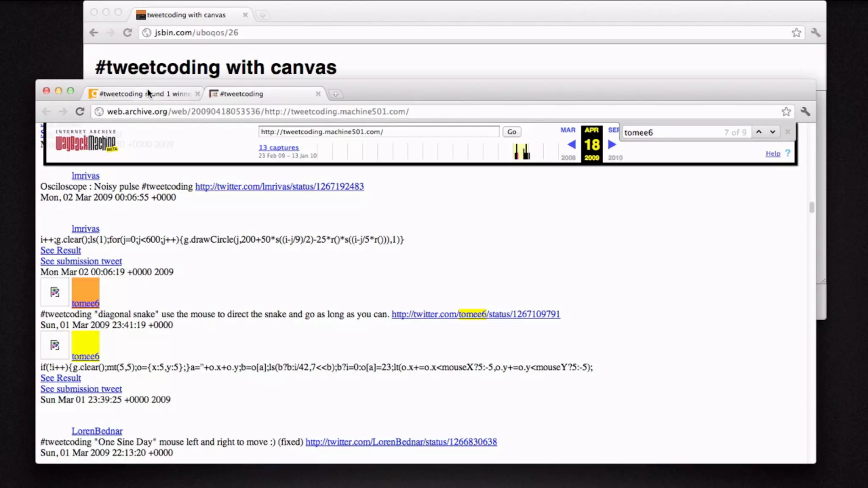Open wrench settings menu in front window
Viewport: 868px width, 488px height.
[x=805, y=111]
